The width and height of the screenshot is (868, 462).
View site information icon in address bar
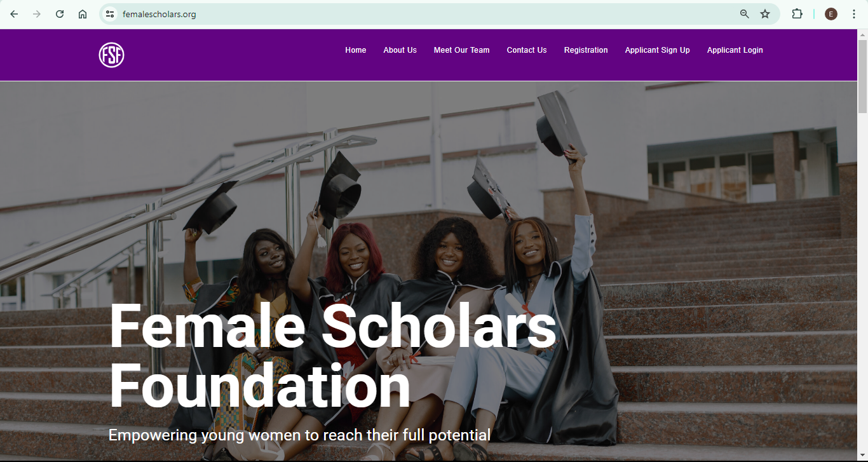(110, 14)
